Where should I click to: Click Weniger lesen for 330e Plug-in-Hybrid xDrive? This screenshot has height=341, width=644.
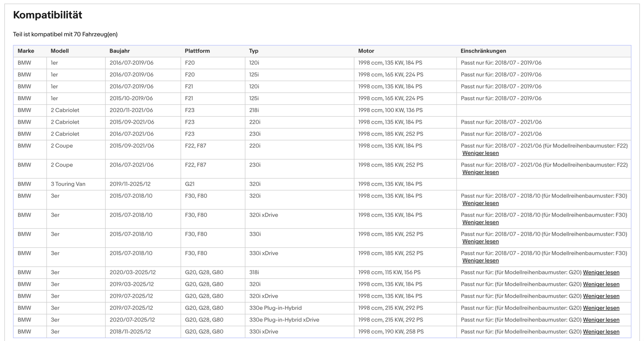(601, 320)
